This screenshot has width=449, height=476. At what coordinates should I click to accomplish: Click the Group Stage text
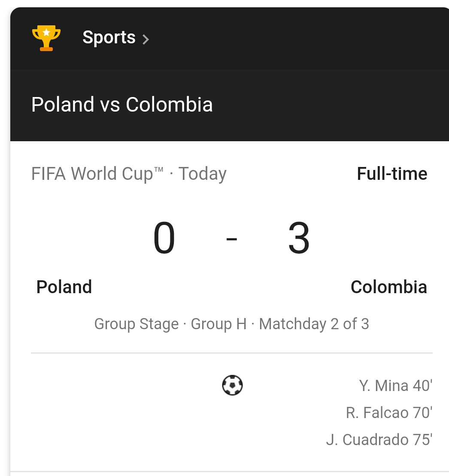[136, 324]
